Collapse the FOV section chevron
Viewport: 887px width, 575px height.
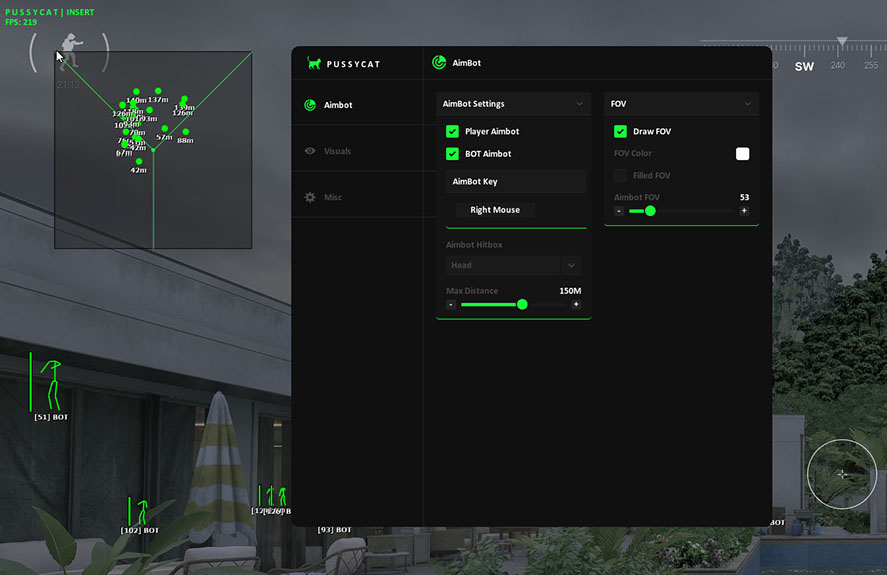[747, 104]
